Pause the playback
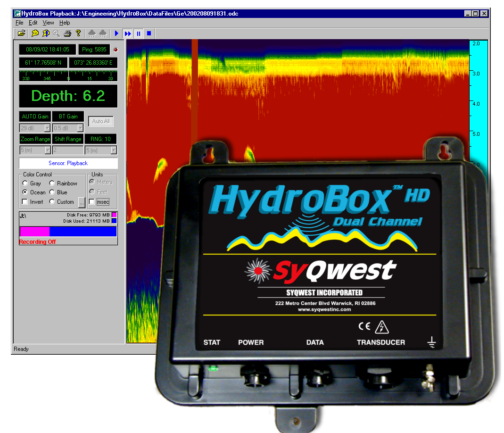Screen dimensions: 504x433 click(x=139, y=33)
